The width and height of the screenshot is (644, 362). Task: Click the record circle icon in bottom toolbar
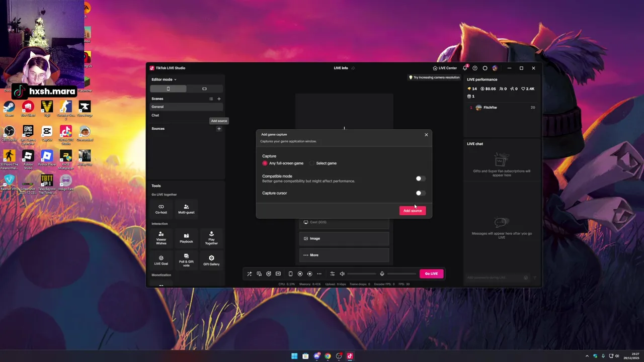pyautogui.click(x=300, y=274)
